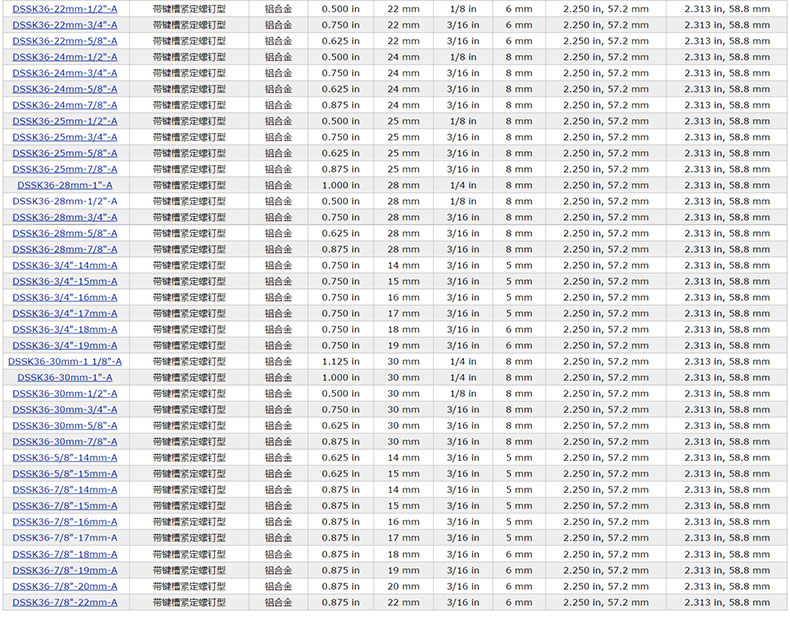Open the DSSK36-25mm-1/2"-A product page

65,121
